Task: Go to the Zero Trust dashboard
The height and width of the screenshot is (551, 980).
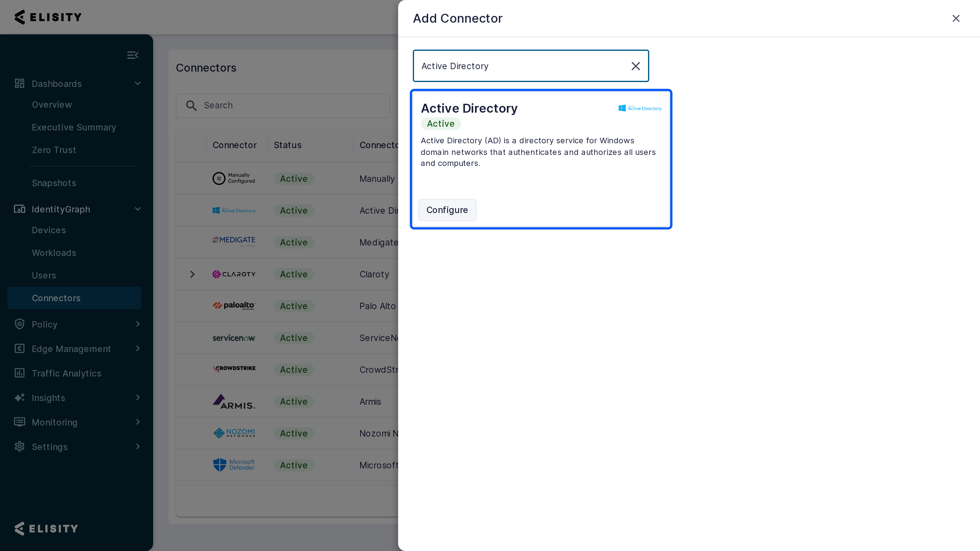Action: pos(54,150)
